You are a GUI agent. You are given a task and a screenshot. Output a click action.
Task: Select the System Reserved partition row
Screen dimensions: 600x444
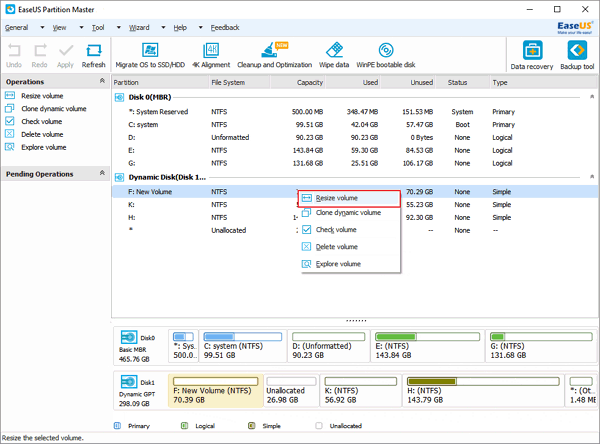point(354,112)
